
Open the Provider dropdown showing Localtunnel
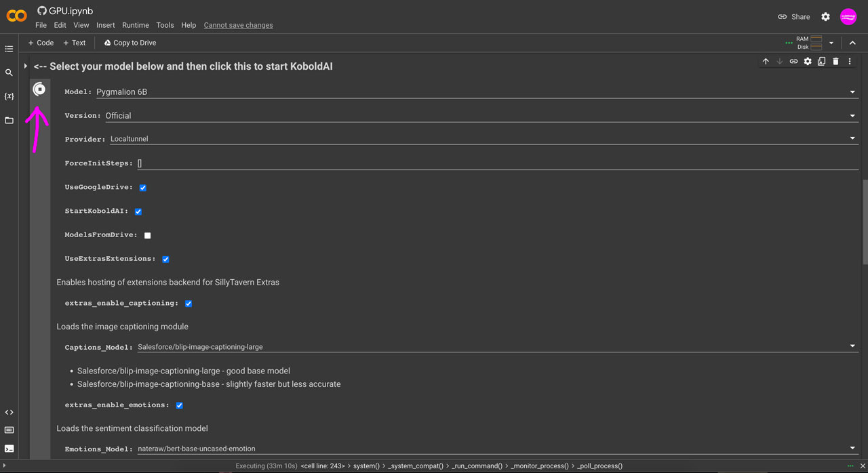click(x=484, y=139)
